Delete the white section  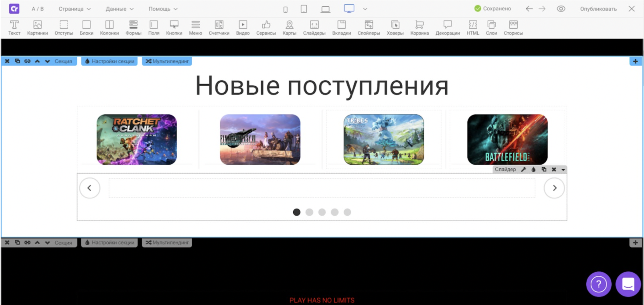(7, 61)
